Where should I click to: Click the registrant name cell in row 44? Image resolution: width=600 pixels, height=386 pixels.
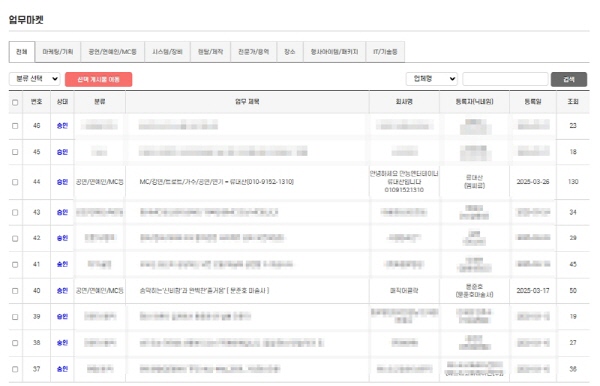coord(474,182)
